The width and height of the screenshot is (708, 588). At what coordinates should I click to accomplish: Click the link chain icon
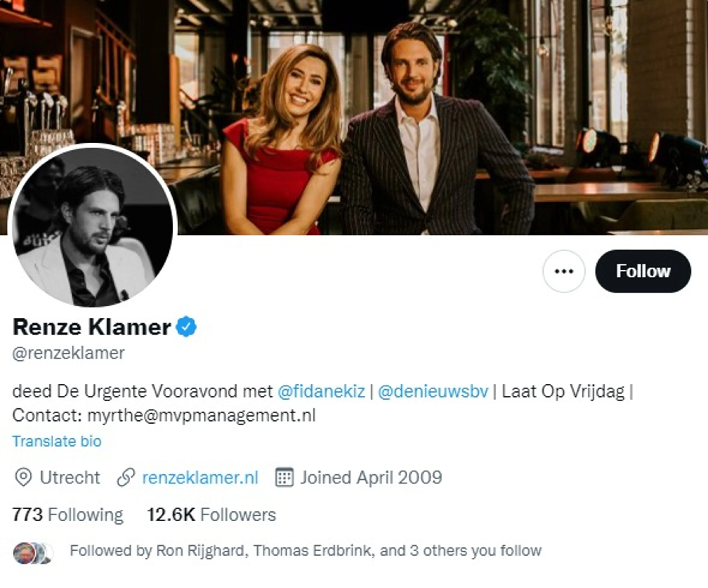pos(126,477)
